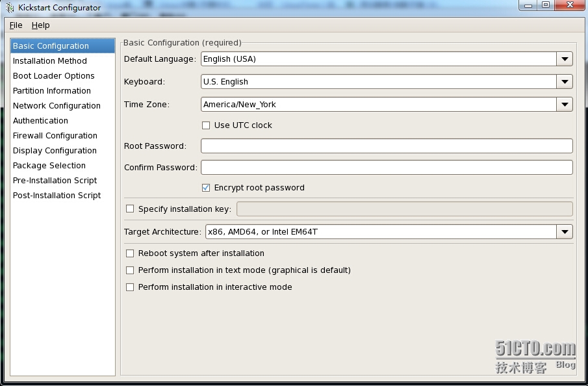This screenshot has width=588, height=386.
Task: Open the File menu
Action: (16, 25)
